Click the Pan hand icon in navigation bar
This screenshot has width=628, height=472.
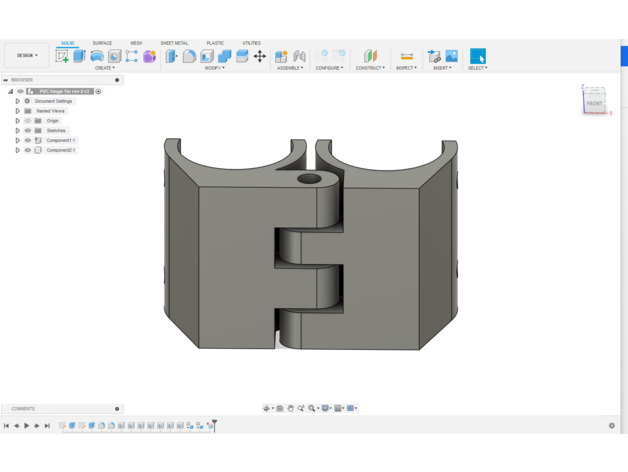tap(291, 409)
